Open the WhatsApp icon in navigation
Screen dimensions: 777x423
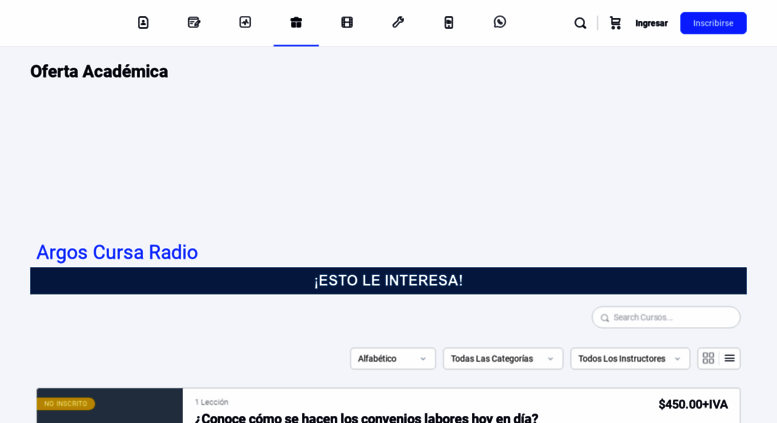pos(500,22)
